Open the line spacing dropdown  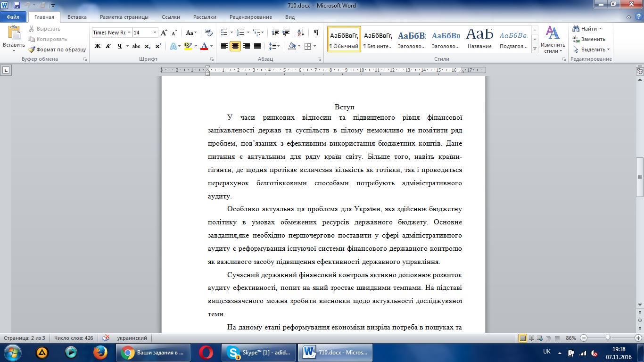click(x=274, y=46)
